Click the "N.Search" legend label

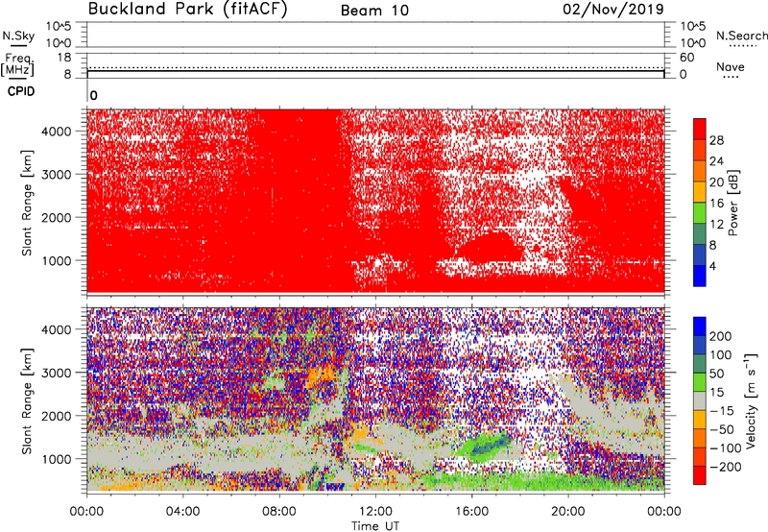741,36
